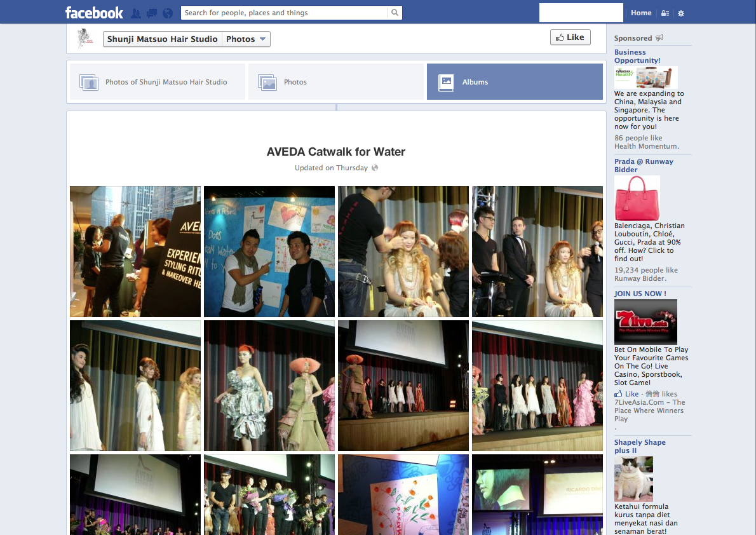756x535 pixels.
Task: Open the models lined up in pink gown photo
Action: pos(537,386)
